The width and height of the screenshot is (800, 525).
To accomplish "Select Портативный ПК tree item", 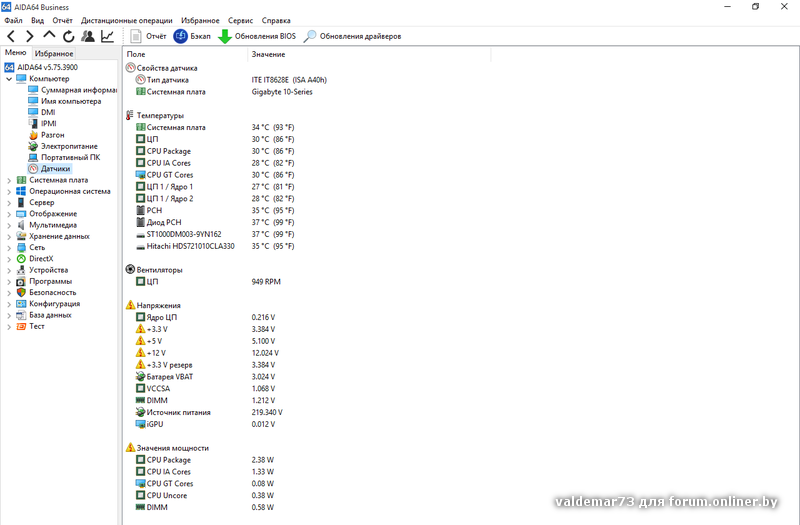I will coord(64,157).
